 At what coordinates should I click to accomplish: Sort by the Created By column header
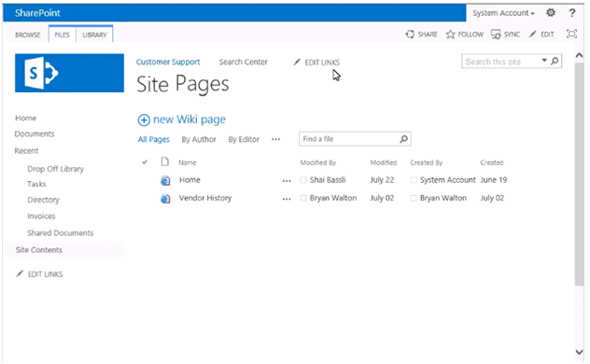pos(427,162)
